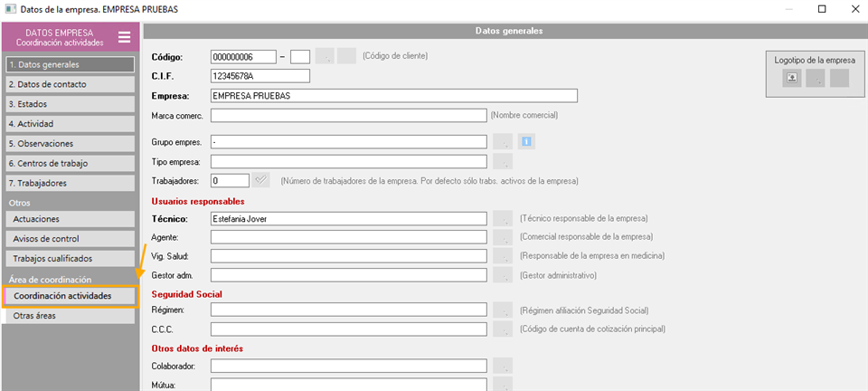Click the lookup button beside Agente field
Viewport: 868px width, 391px height.
tap(503, 238)
